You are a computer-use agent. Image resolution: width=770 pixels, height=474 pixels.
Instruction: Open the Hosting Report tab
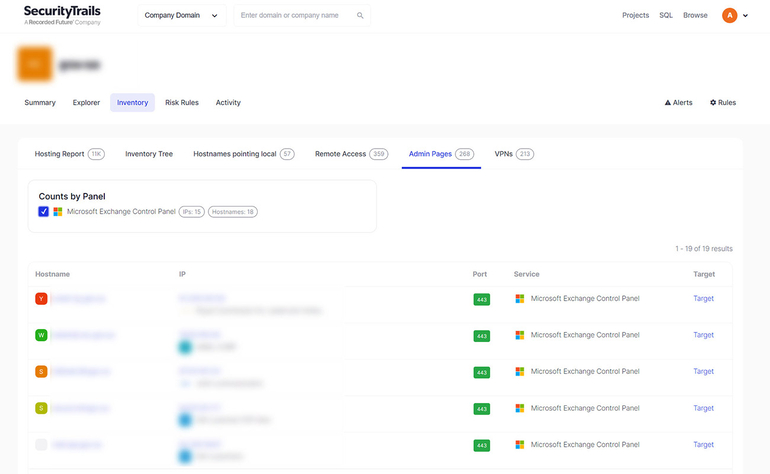(69, 154)
